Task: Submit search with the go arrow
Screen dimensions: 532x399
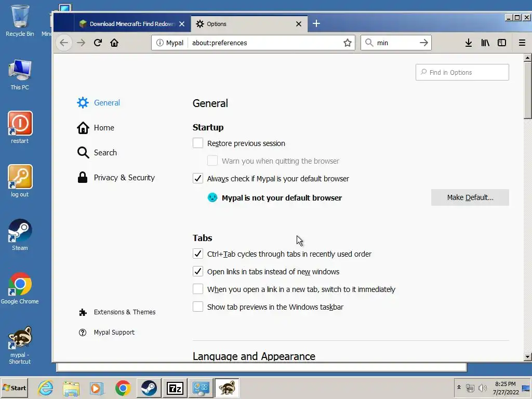Action: pyautogui.click(x=423, y=43)
